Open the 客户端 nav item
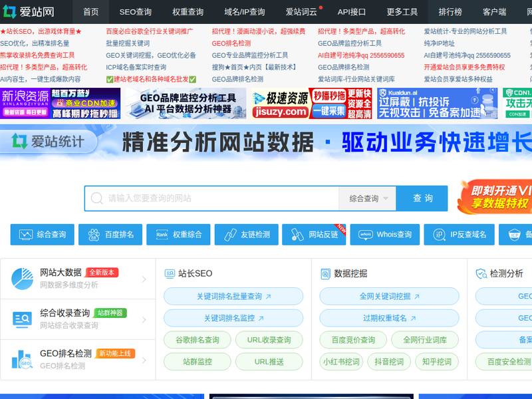 pyautogui.click(x=494, y=12)
